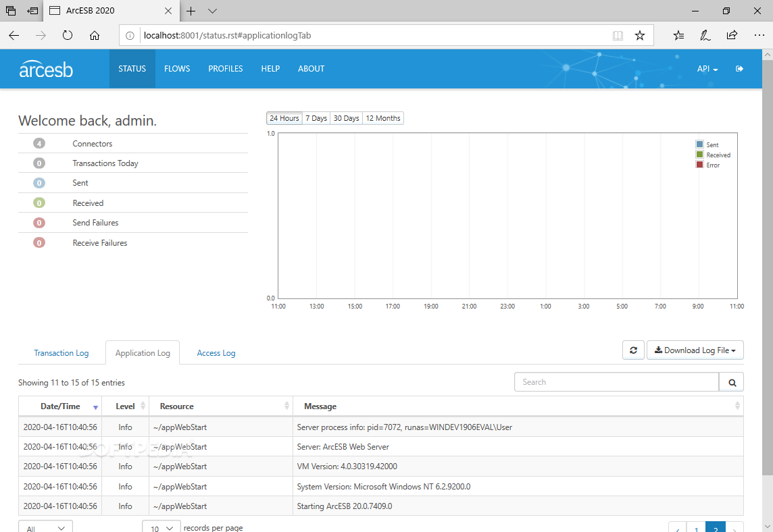
Task: Click the Send Failures count badge
Action: [39, 223]
